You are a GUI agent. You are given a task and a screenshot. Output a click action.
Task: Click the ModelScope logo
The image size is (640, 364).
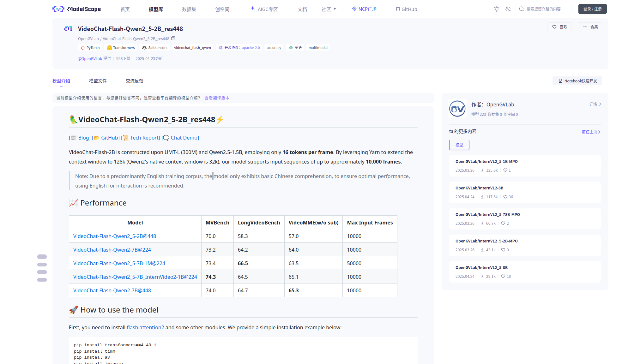pos(77,9)
